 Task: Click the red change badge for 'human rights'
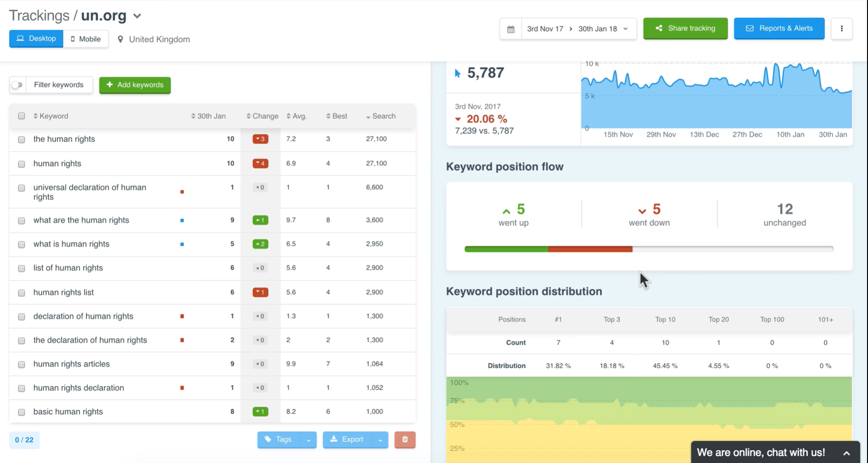pyautogui.click(x=261, y=164)
